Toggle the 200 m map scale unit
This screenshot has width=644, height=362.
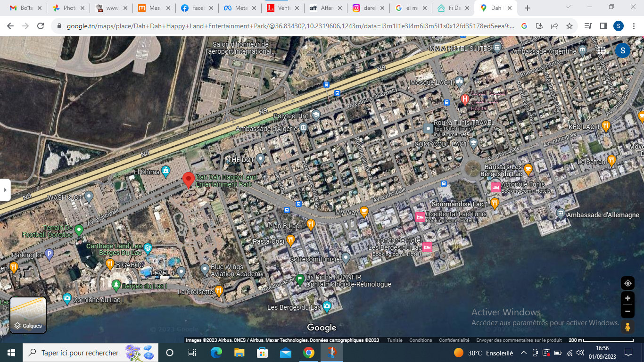coord(601,340)
